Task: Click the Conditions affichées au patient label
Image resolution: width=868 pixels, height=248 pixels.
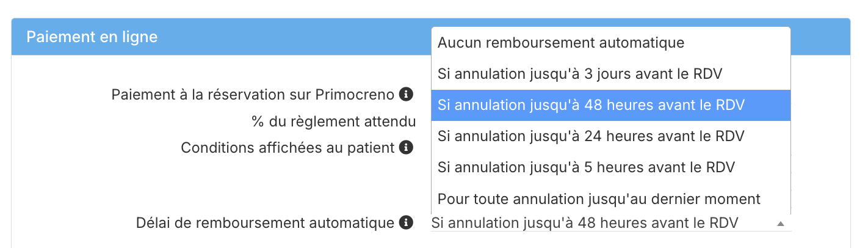Action: pos(288,148)
